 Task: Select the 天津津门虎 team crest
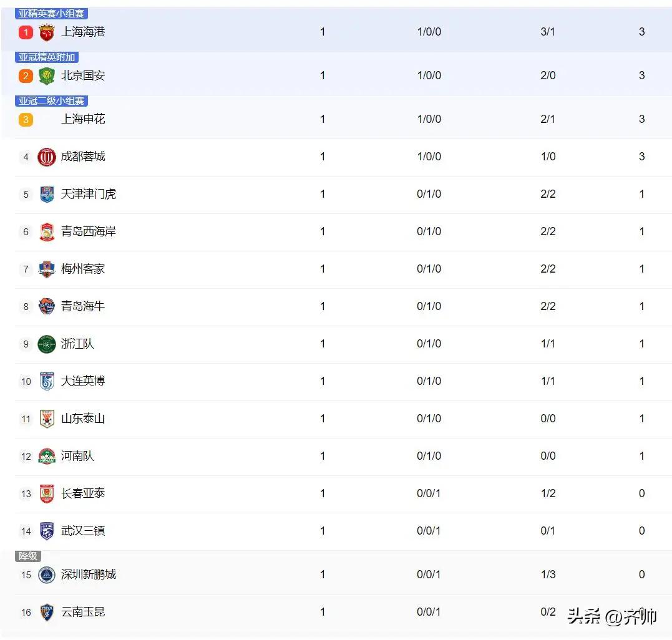pos(47,194)
